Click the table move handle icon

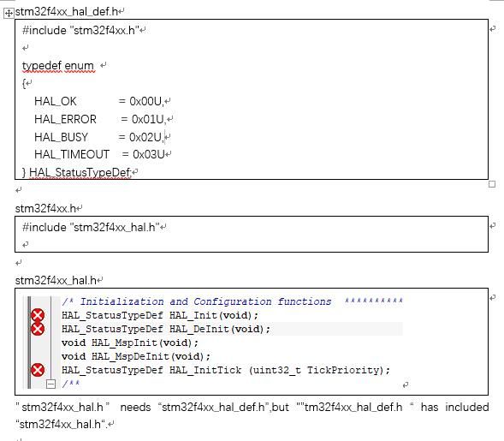click(9, 13)
